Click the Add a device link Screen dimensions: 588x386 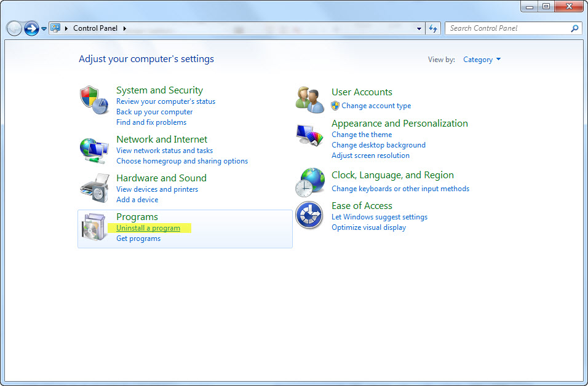[x=137, y=200]
